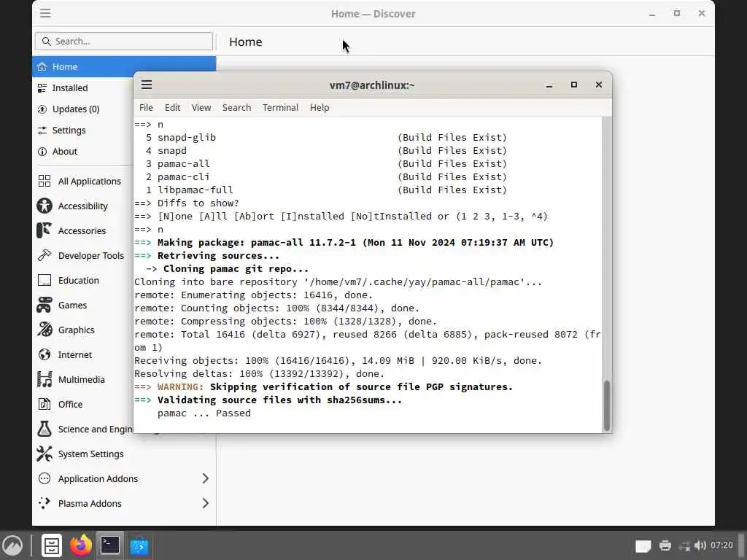The height and width of the screenshot is (560, 747).
Task: Open Updates (0) icon in sidebar
Action: (x=42, y=109)
